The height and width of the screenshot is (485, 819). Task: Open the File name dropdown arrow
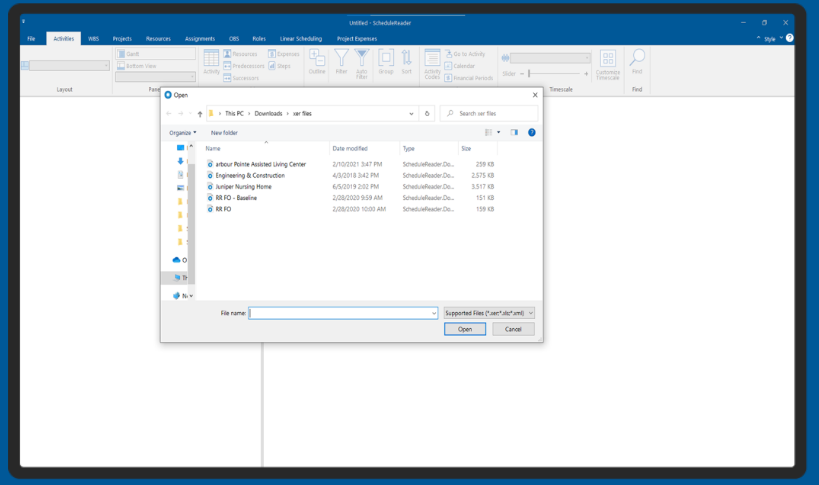[434, 313]
